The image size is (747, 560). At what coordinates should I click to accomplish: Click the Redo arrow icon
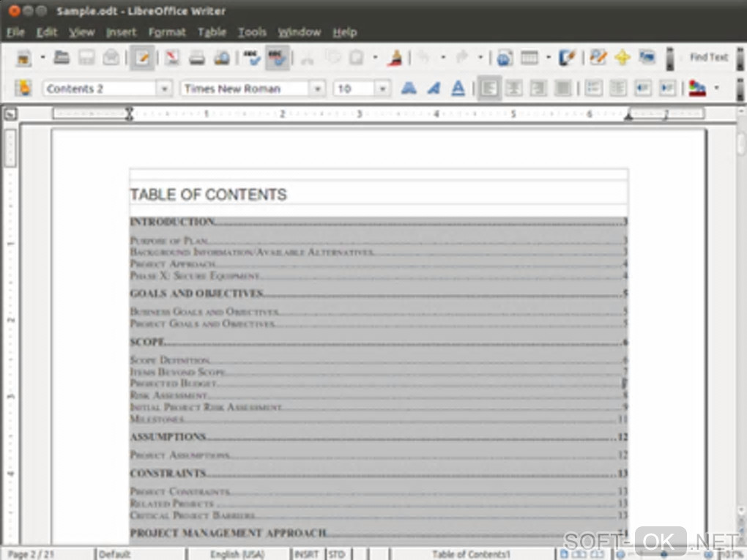461,58
